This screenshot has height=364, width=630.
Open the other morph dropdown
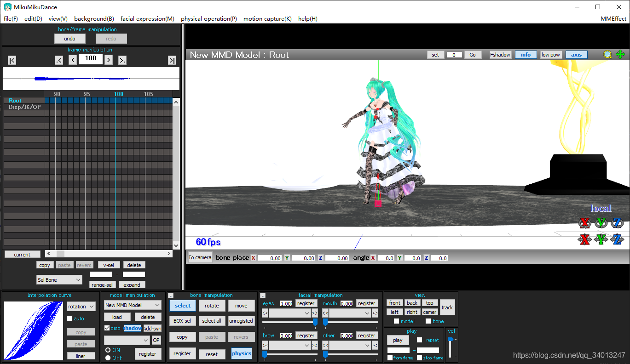(x=351, y=345)
